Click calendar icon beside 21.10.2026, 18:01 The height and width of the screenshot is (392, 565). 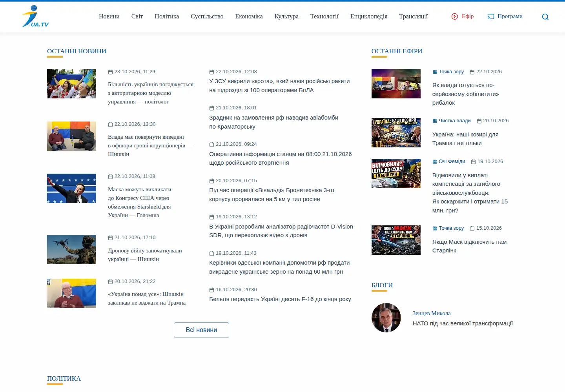tap(211, 108)
